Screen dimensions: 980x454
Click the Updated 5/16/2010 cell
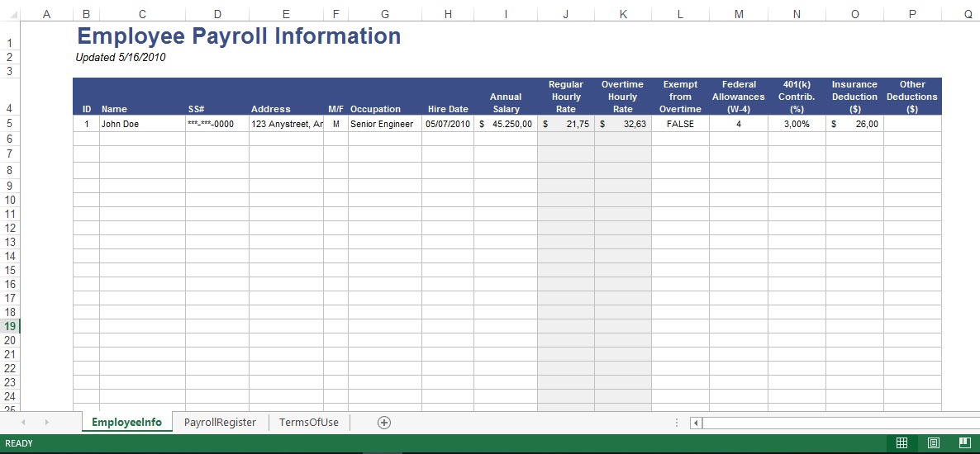(121, 58)
